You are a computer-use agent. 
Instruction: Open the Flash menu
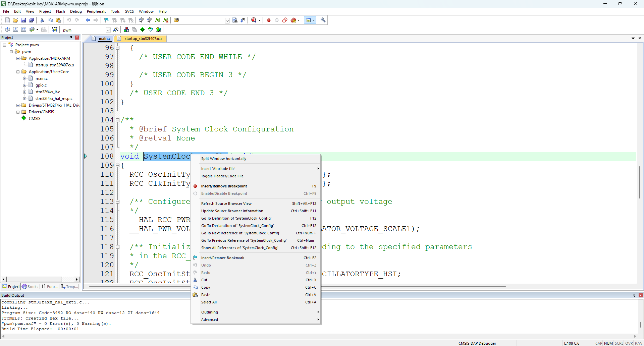[x=60, y=11]
